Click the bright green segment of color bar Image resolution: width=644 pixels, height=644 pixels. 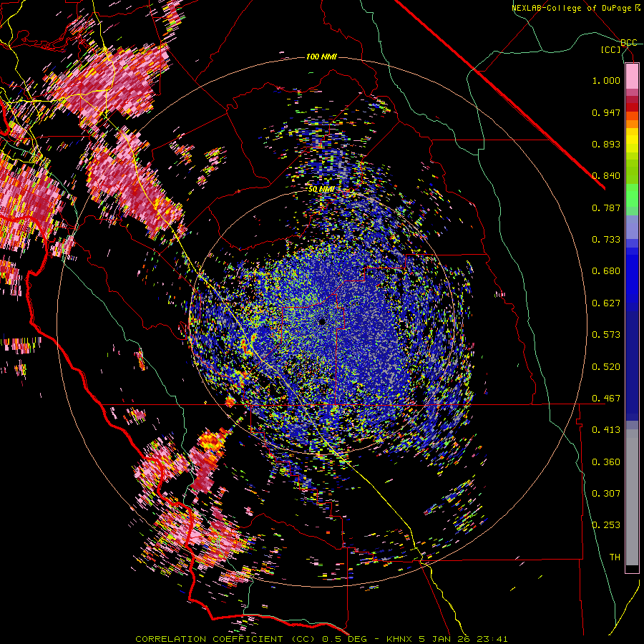point(632,195)
